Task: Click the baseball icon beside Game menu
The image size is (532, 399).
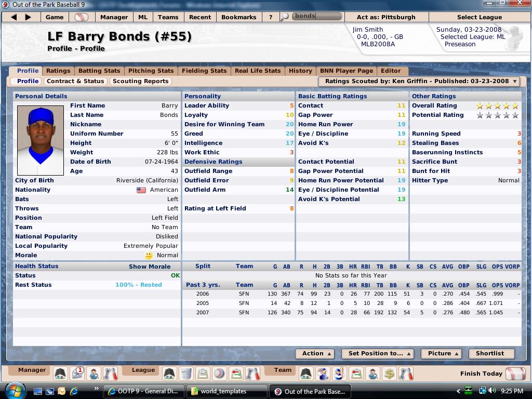Action: click(82, 17)
